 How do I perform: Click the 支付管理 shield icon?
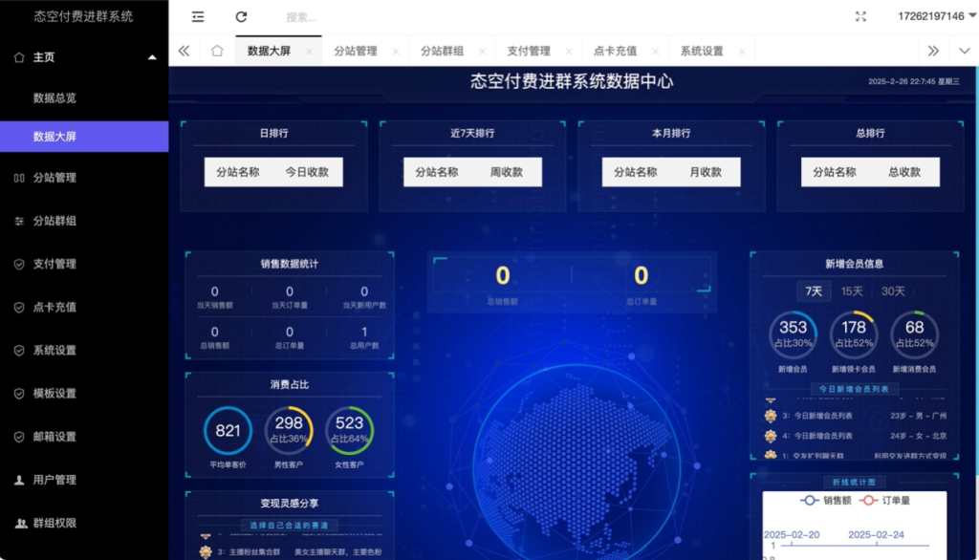click(19, 264)
